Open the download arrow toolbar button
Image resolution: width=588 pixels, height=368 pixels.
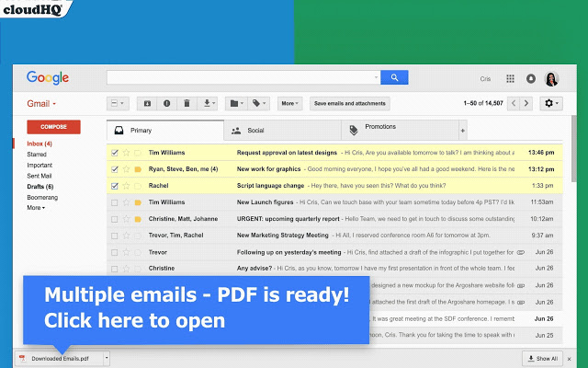pyautogui.click(x=208, y=103)
